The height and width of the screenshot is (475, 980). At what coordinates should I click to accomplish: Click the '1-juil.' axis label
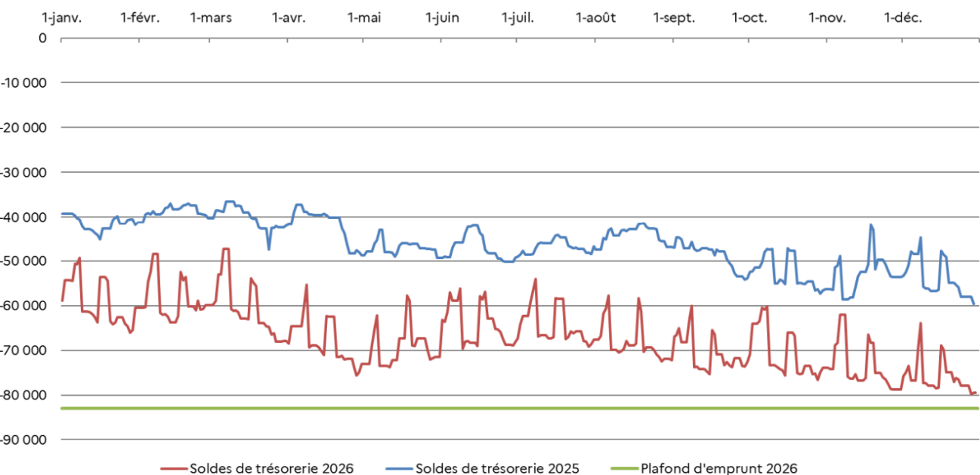(x=518, y=17)
